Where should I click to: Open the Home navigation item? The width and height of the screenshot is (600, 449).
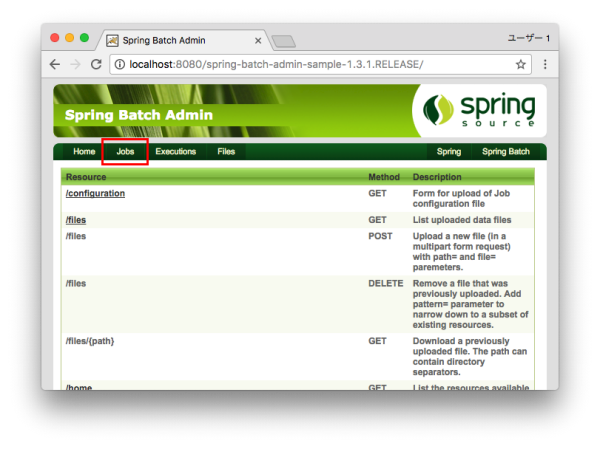point(84,152)
